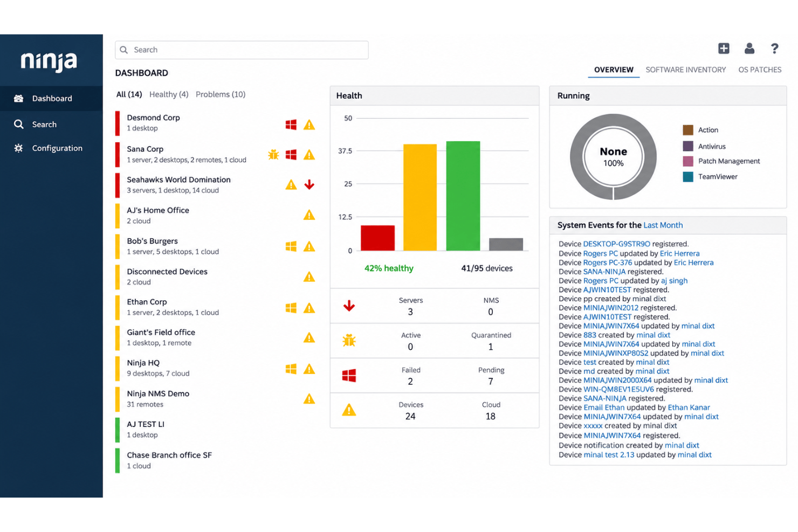Open the Ethan Corp organization row
798x532 pixels.
pos(217,307)
